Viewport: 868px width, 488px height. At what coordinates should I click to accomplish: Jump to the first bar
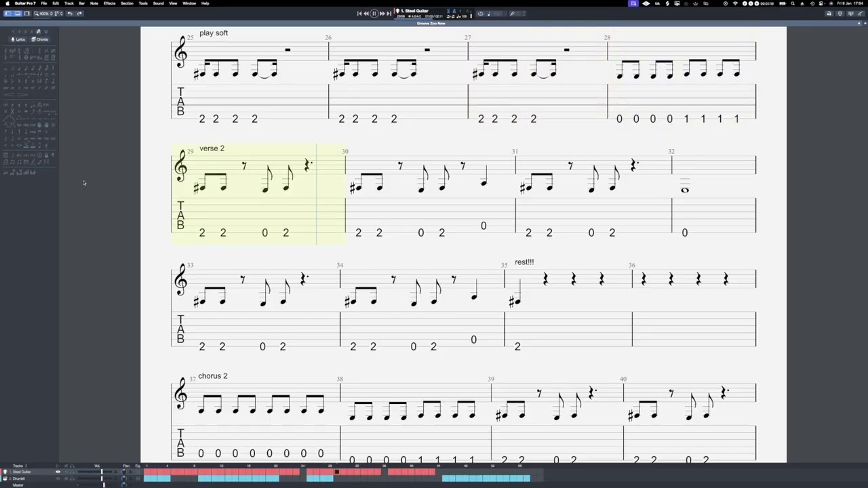pyautogui.click(x=359, y=14)
